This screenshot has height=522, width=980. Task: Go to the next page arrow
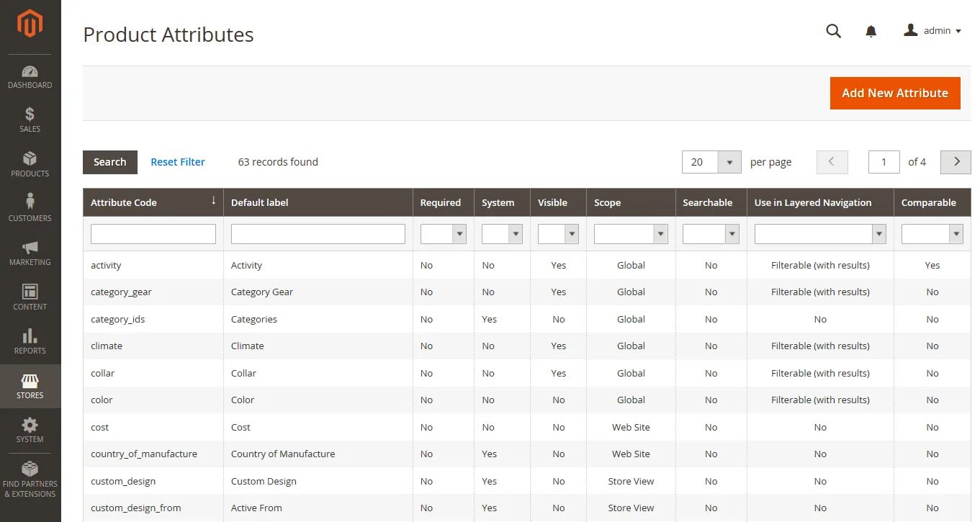coord(956,162)
